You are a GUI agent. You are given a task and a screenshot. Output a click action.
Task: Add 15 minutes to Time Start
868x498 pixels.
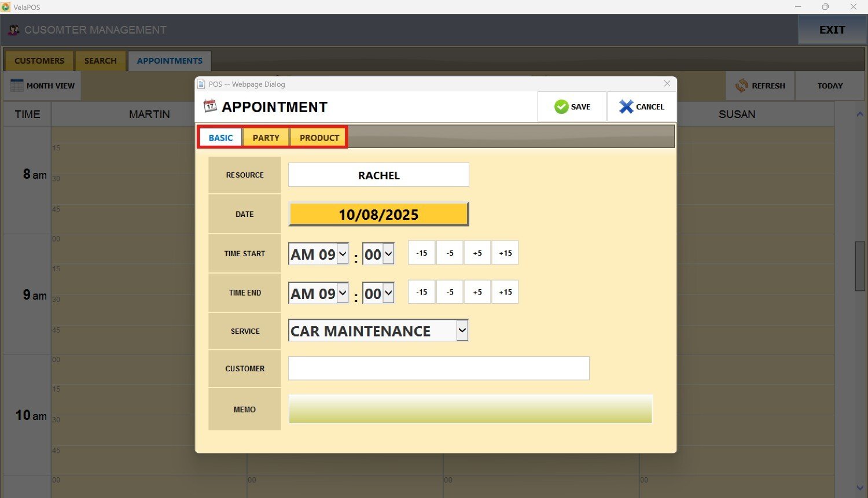505,253
